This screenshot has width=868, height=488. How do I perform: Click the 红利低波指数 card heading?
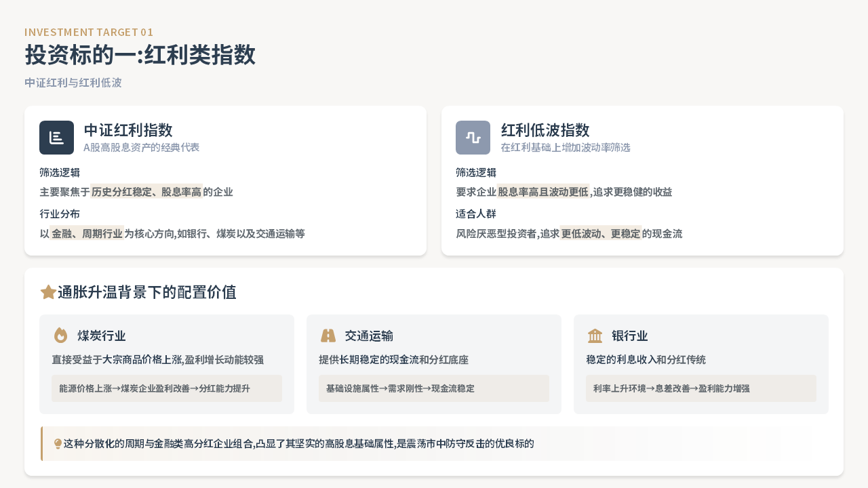(545, 130)
